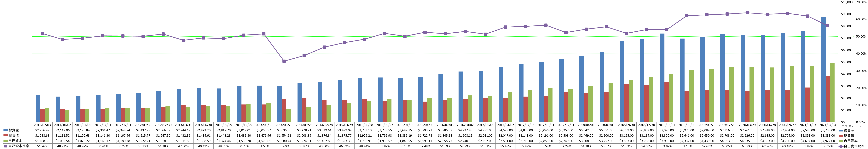
Task: Click the 自己資本比率 legend entry beside 56.22%
Action: coord(852,146)
